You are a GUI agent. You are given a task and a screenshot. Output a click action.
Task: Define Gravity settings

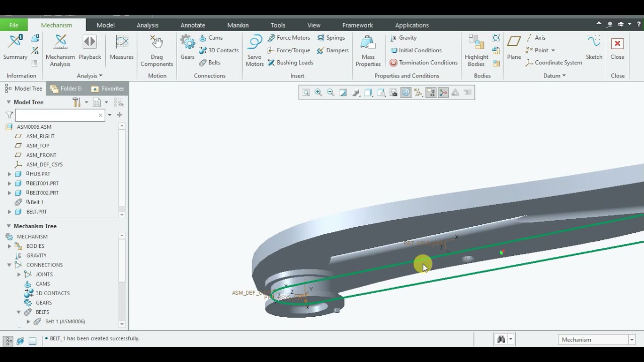tap(404, 38)
